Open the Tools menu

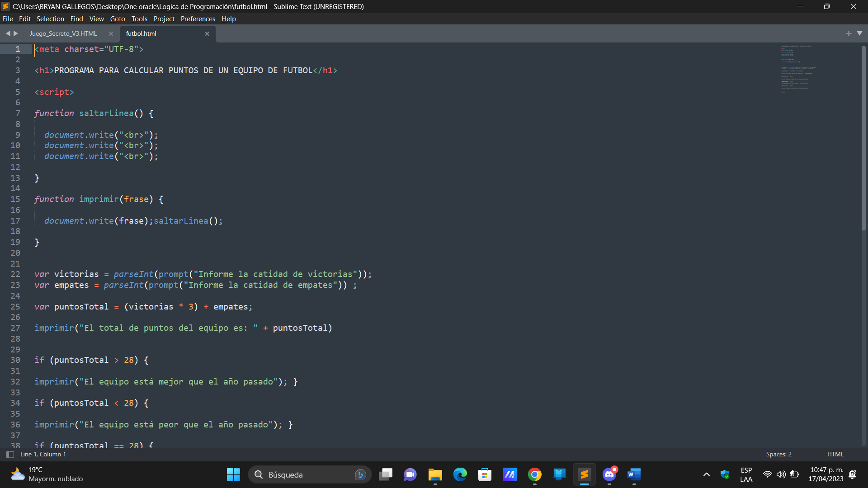(x=139, y=19)
